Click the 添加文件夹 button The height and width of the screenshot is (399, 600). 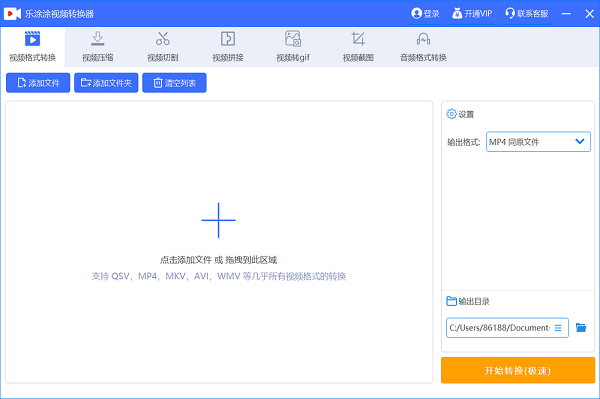106,83
